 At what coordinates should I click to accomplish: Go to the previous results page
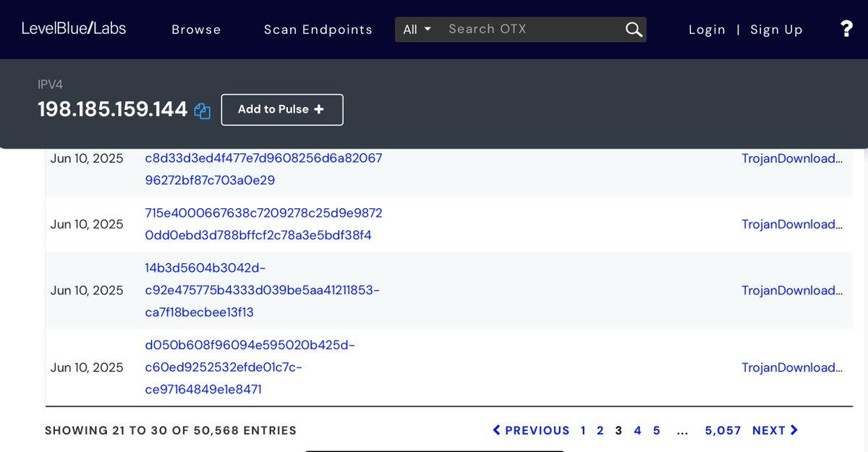point(532,430)
